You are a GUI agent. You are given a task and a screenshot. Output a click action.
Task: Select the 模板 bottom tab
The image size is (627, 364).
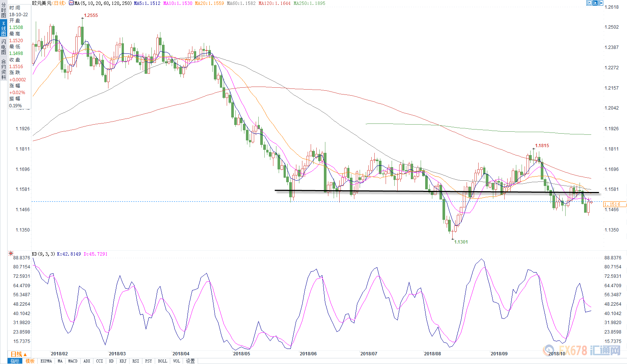pos(30,361)
